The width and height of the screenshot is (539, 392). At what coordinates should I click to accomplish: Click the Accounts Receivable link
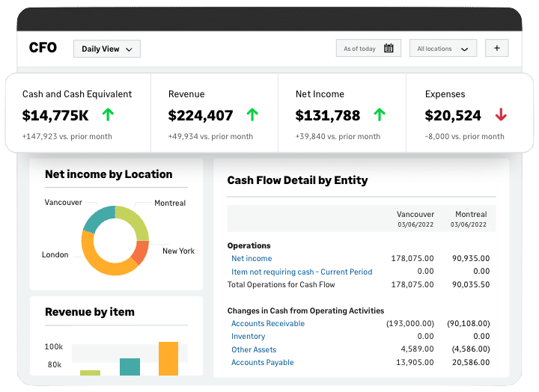tap(267, 323)
